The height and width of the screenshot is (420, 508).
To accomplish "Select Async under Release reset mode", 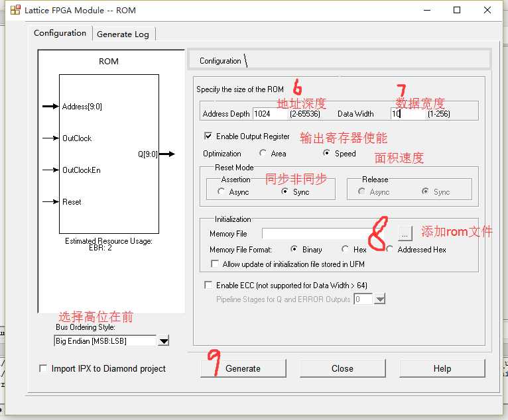I will click(x=361, y=191).
